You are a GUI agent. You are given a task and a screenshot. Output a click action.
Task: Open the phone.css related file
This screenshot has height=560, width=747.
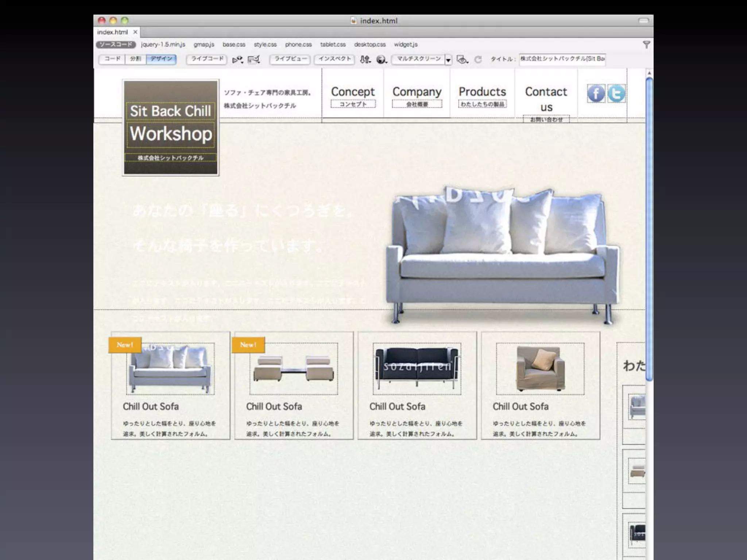tap(298, 44)
